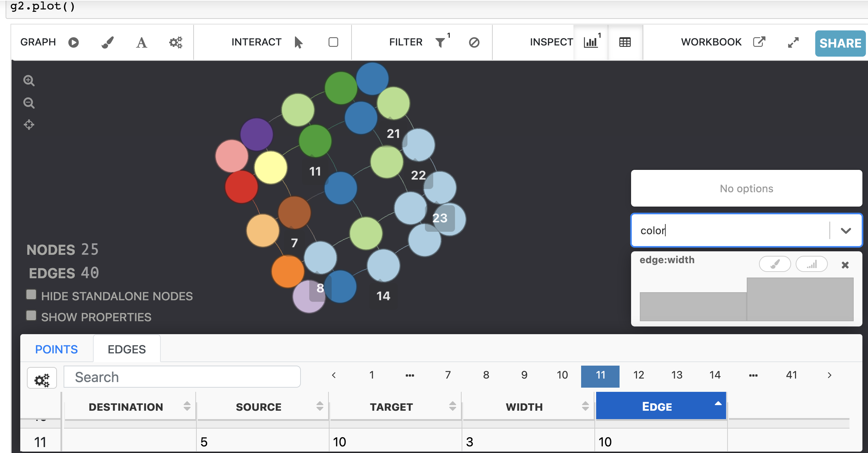Enable the Show Properties checkbox

click(x=31, y=316)
